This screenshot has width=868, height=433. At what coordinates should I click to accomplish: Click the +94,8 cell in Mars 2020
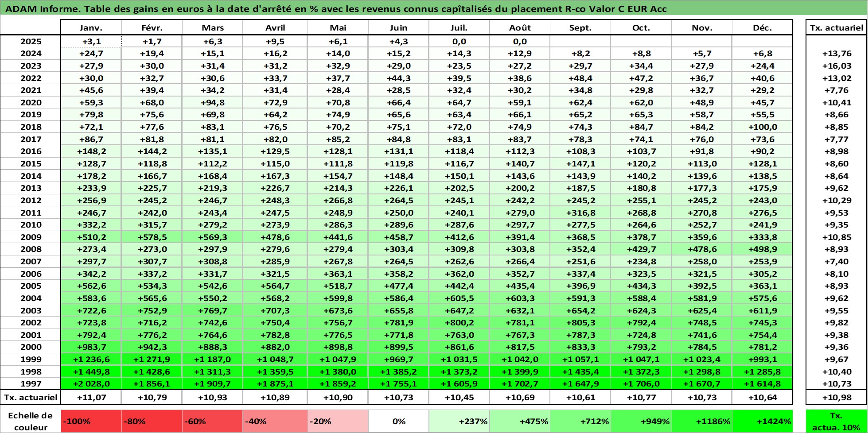coord(213,103)
